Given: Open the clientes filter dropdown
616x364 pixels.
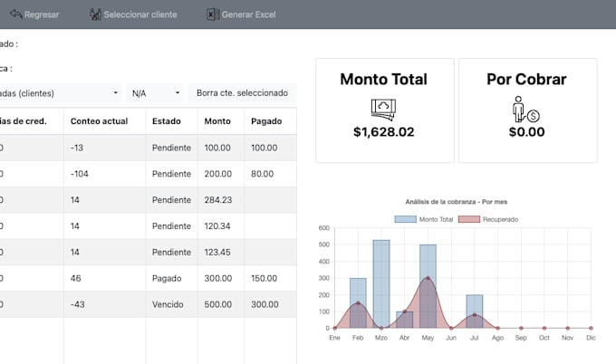Looking at the screenshot, I should (x=59, y=93).
